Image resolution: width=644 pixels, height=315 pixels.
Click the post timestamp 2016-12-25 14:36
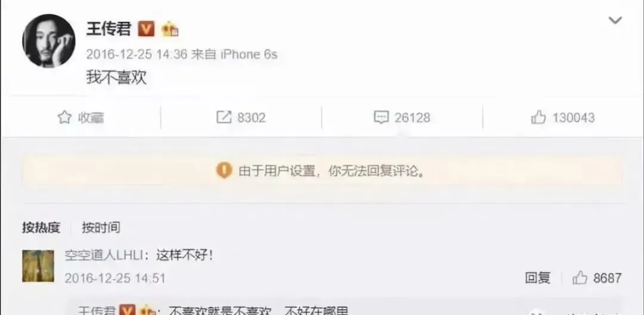(x=137, y=55)
